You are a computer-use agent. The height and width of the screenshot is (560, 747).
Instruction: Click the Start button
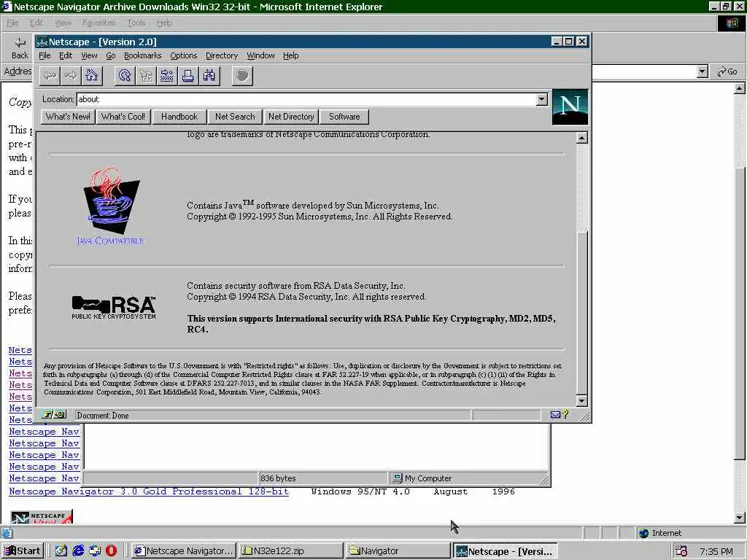point(23,551)
